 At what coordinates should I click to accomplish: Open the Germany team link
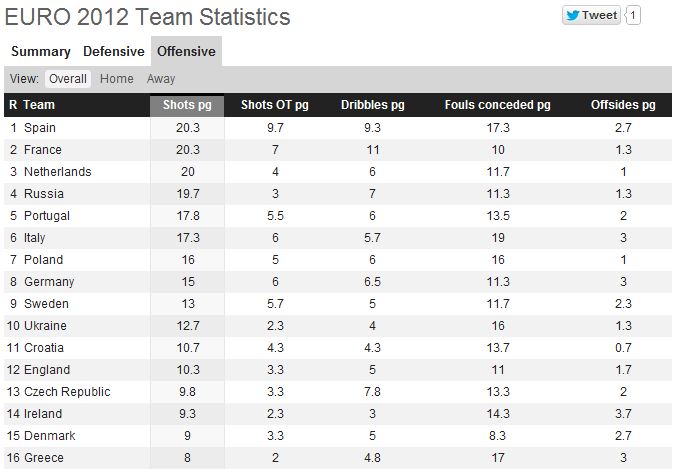[49, 282]
